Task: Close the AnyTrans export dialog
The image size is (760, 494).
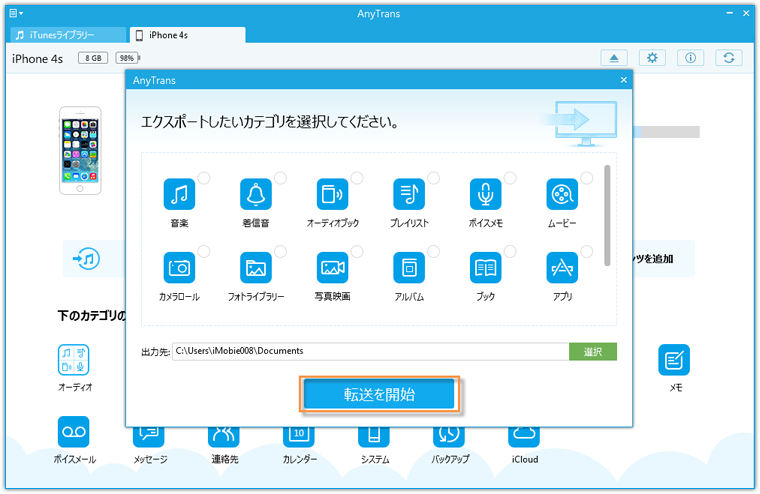Action: [624, 80]
